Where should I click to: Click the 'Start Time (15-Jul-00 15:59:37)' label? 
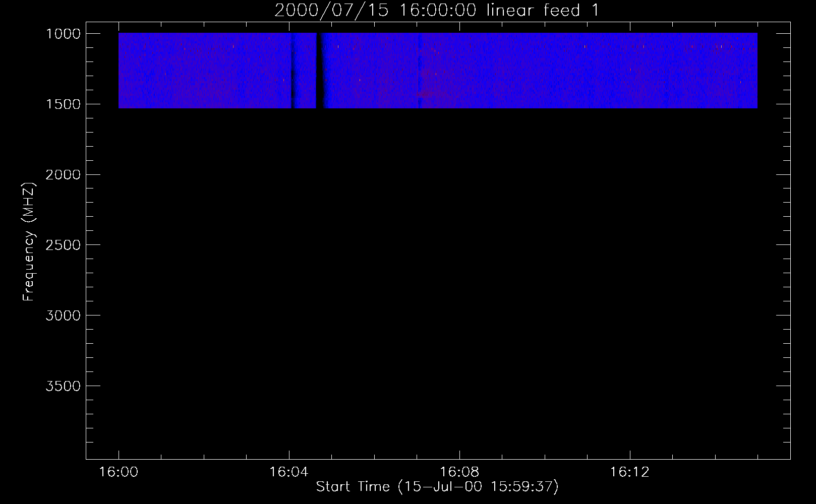click(437, 487)
